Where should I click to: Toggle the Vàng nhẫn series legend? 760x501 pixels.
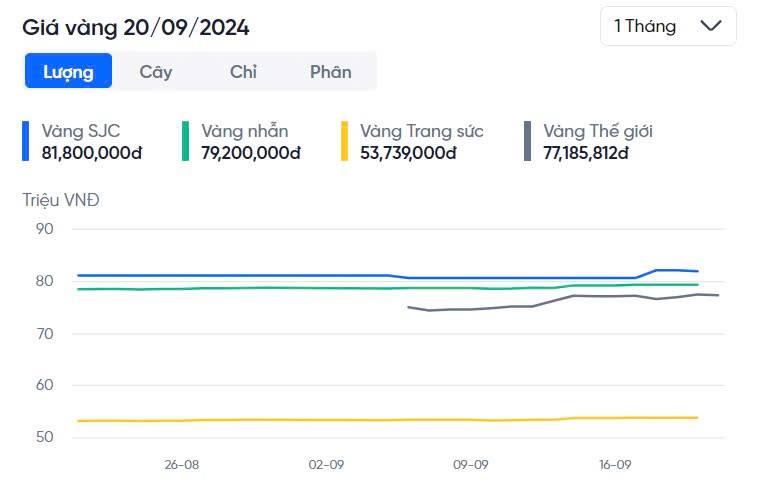245,131
